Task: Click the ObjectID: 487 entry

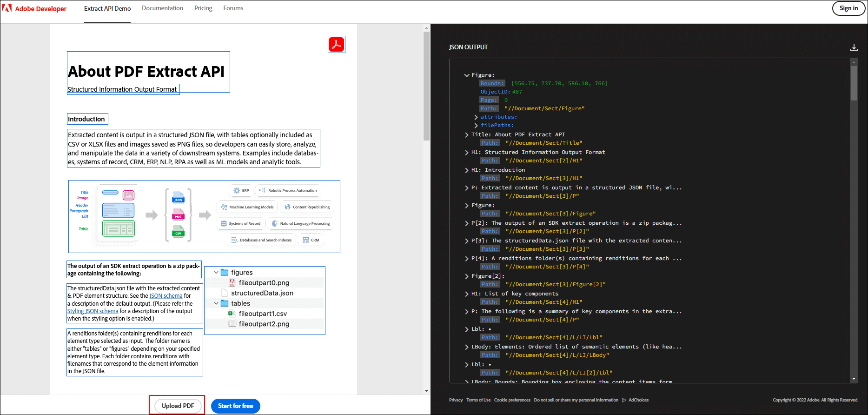Action: pyautogui.click(x=501, y=92)
